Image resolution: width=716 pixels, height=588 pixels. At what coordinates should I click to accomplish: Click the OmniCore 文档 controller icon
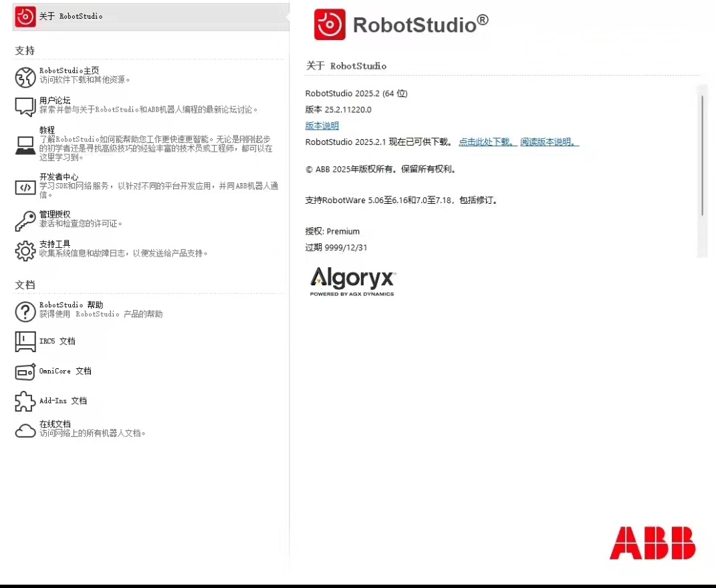pos(25,372)
